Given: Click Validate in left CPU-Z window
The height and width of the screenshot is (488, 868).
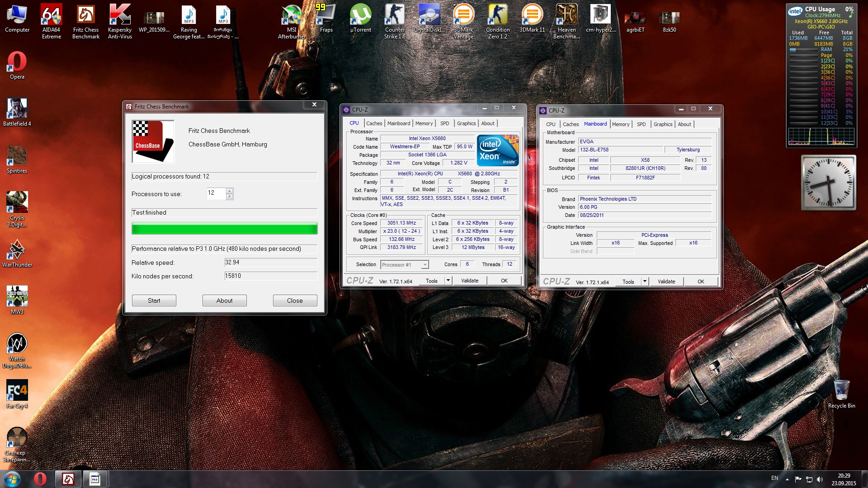Looking at the screenshot, I should click(470, 281).
